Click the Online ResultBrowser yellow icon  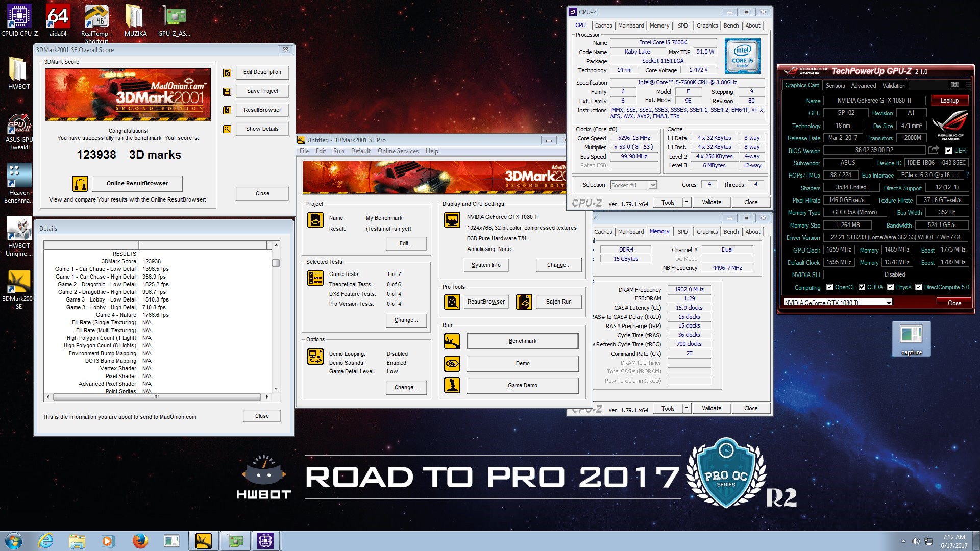[80, 183]
